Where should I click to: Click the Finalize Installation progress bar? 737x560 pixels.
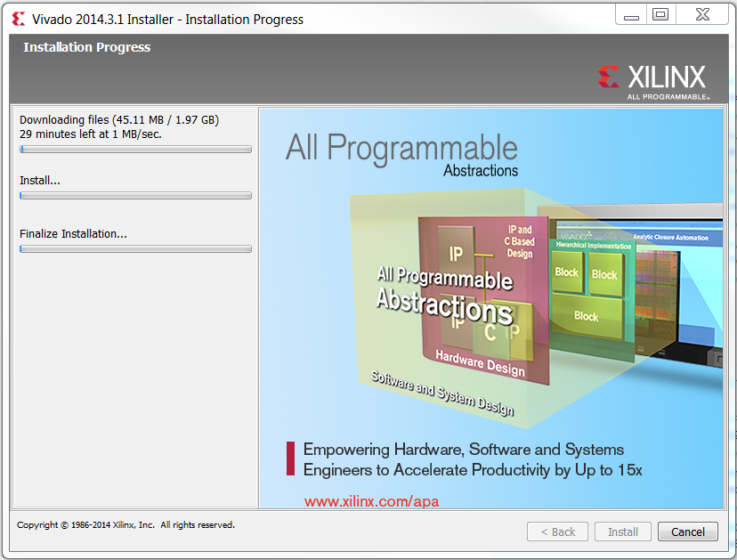(x=136, y=249)
